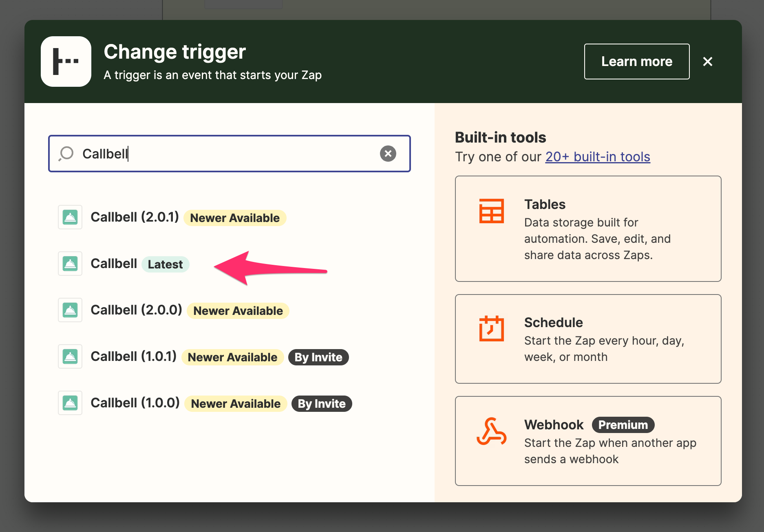The height and width of the screenshot is (532, 764).
Task: Pick the Callbell (2.0.0) entry text
Action: pyautogui.click(x=136, y=310)
